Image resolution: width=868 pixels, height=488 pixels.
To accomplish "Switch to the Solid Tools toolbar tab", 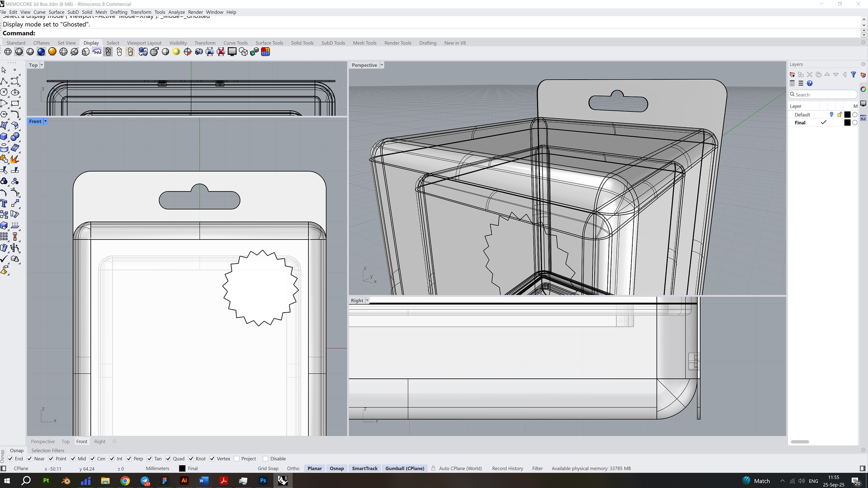I will [x=302, y=43].
